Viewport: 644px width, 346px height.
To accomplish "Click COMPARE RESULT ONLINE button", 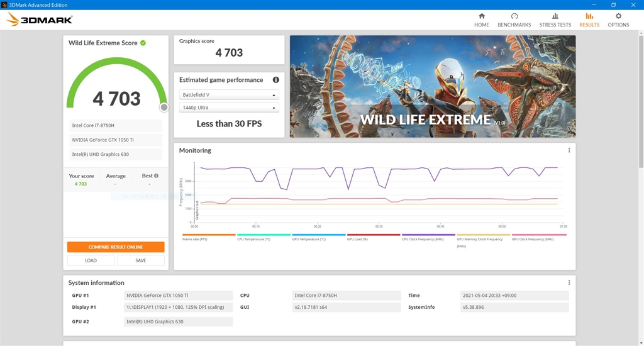I will 116,247.
